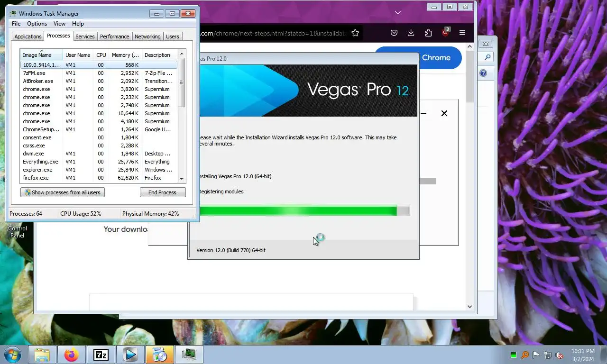Screen dimensions: 607x364
Task: Open 7-Zip File Manager taskbar icon
Action: tap(101, 355)
